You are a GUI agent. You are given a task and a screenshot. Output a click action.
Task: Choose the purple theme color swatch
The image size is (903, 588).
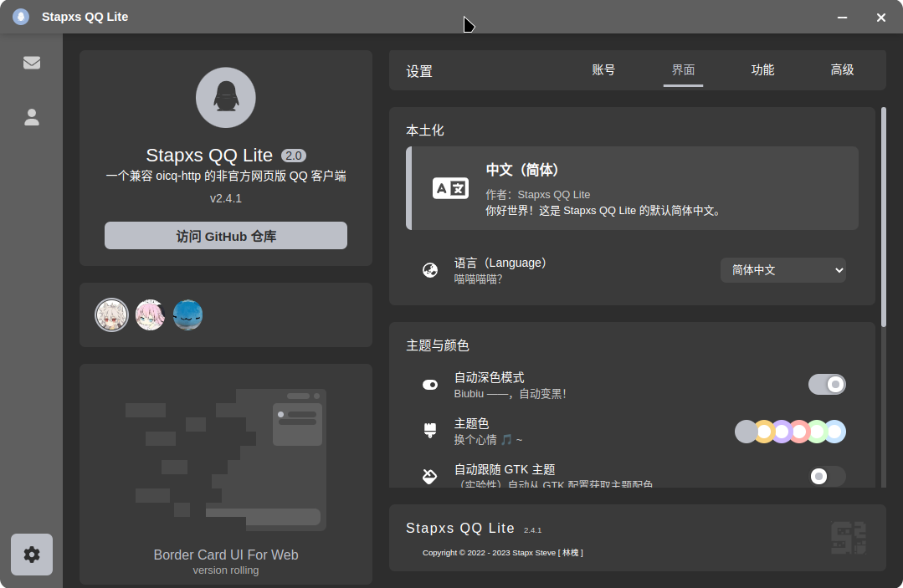(x=782, y=432)
